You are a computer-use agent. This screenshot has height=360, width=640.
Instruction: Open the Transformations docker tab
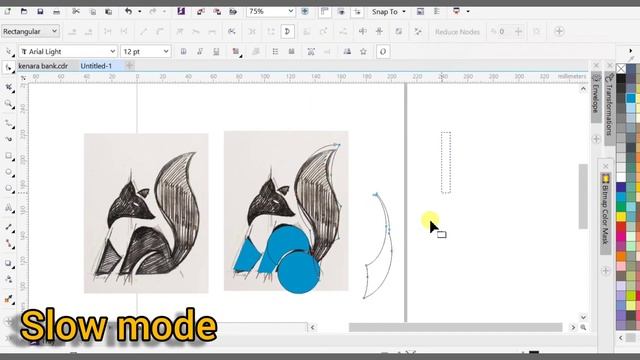point(610,108)
